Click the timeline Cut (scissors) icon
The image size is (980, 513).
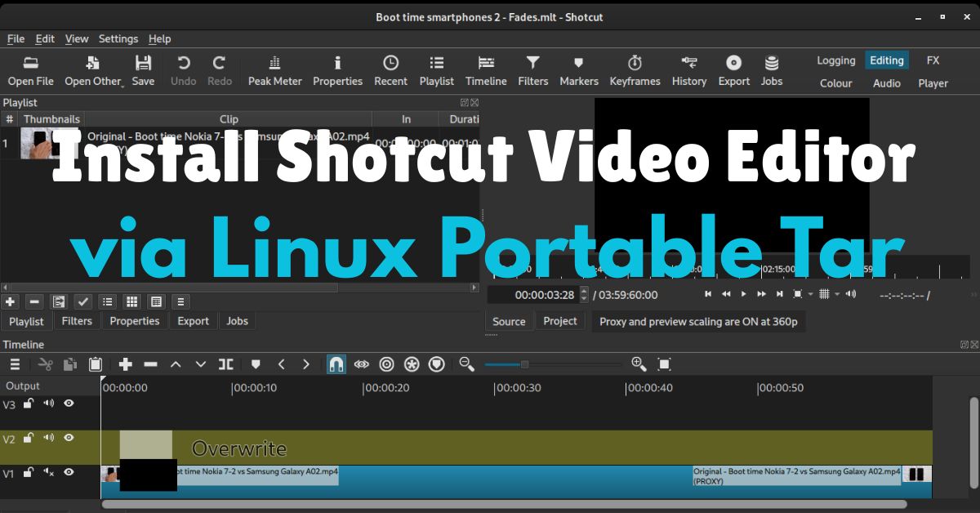(45, 364)
